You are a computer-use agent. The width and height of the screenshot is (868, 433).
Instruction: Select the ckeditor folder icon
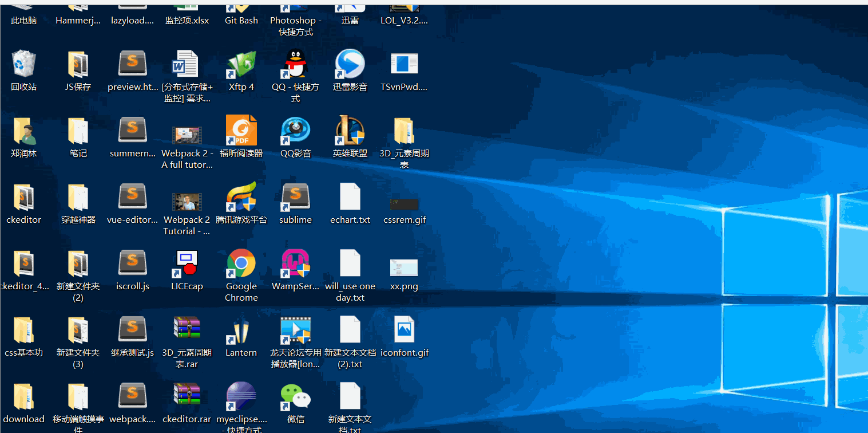click(x=24, y=197)
